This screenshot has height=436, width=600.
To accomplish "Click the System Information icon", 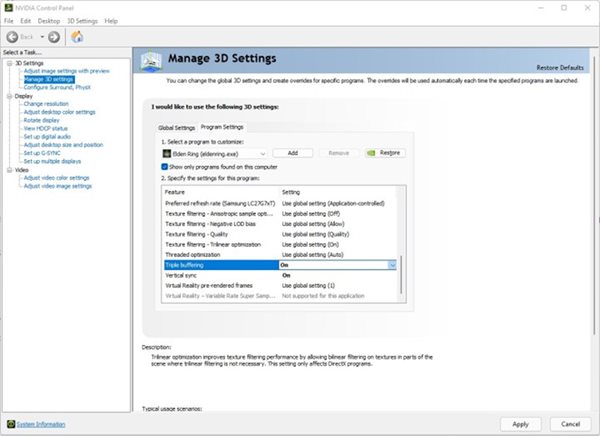I will click(11, 424).
